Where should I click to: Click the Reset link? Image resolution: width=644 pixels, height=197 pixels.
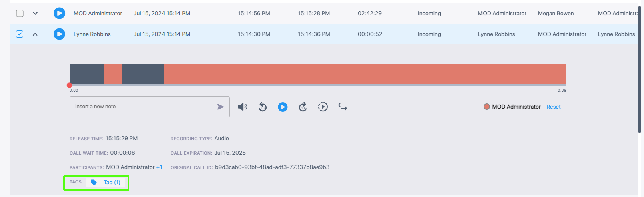coord(553,107)
